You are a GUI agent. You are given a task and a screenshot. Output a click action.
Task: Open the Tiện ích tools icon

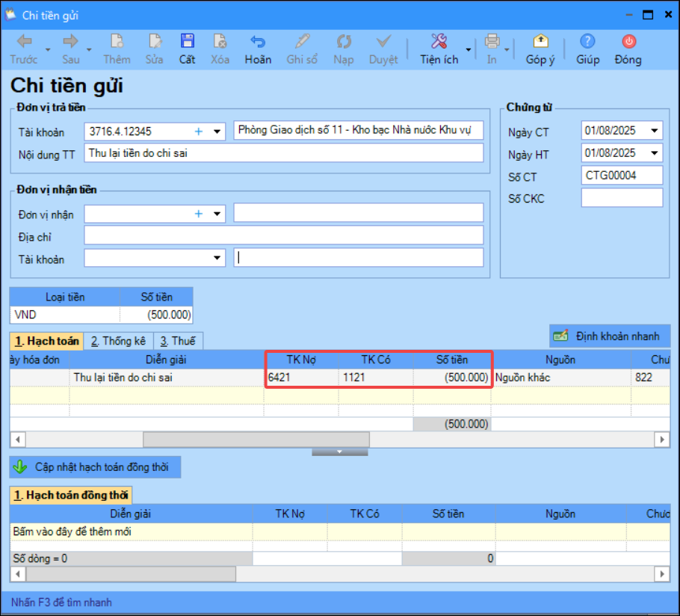(439, 41)
